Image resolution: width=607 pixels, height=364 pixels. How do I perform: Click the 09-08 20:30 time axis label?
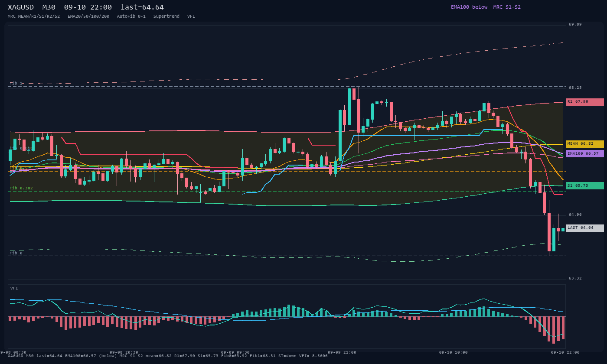tap(124, 352)
